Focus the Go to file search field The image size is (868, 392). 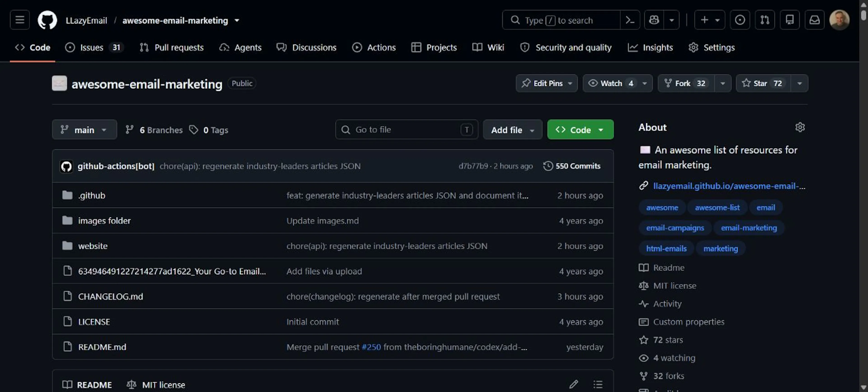[x=407, y=130]
